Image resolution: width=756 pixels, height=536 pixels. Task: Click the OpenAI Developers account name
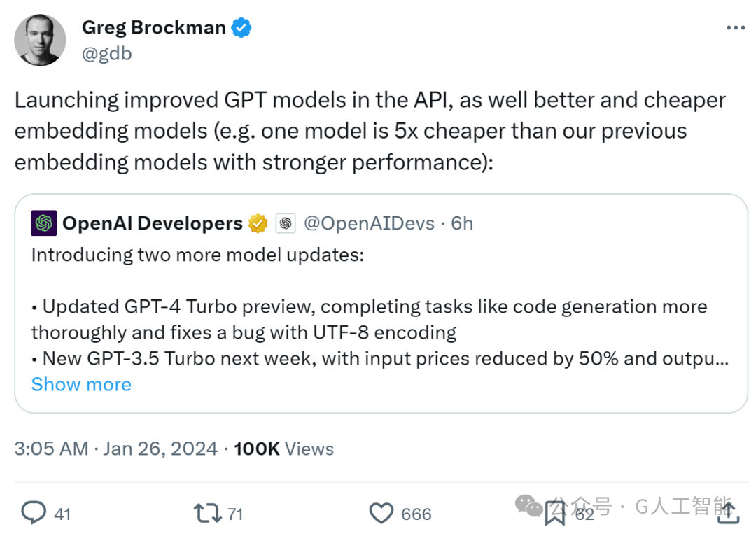pyautogui.click(x=153, y=223)
